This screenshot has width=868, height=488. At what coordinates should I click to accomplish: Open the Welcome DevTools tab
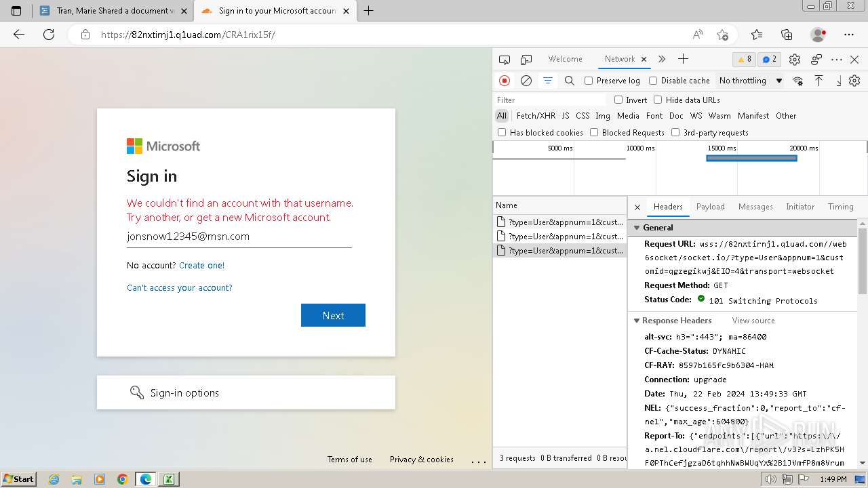566,59
